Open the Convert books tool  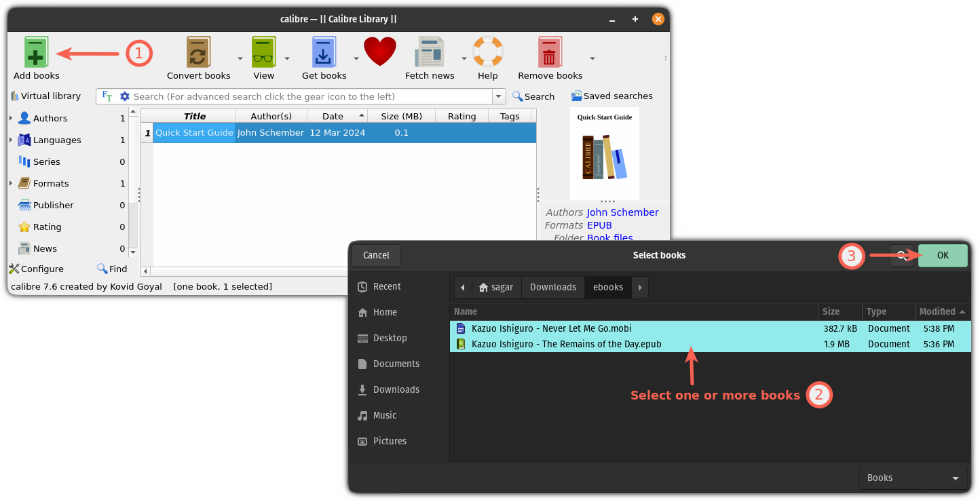tap(197, 52)
